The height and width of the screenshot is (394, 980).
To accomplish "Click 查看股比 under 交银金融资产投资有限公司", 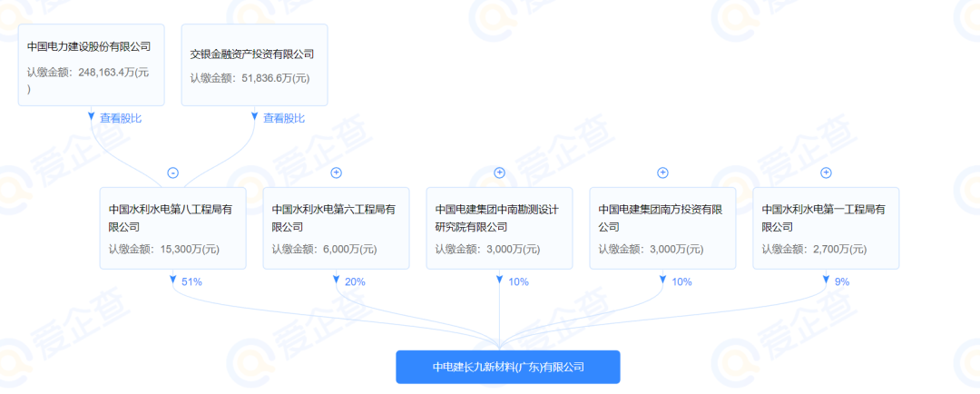I will coord(283,118).
